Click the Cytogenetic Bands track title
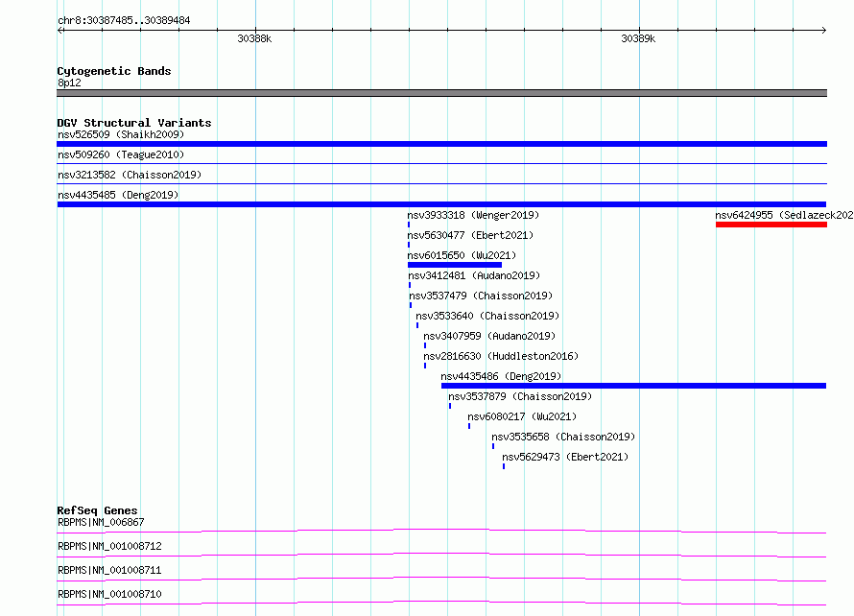Screen dimensions: 854x616 (x=114, y=71)
